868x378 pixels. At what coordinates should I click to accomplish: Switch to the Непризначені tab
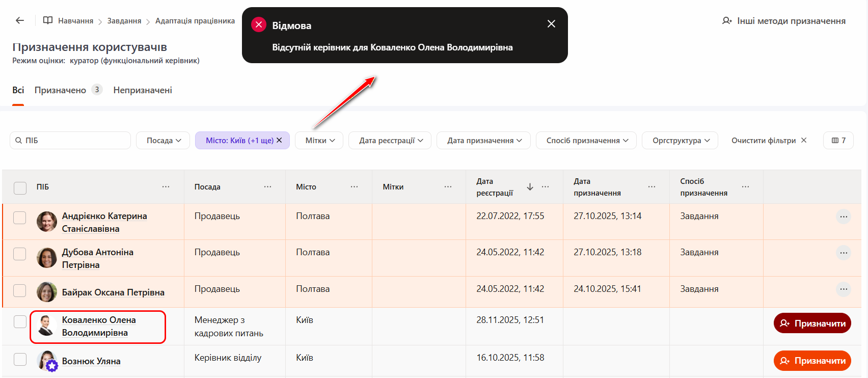[143, 90]
